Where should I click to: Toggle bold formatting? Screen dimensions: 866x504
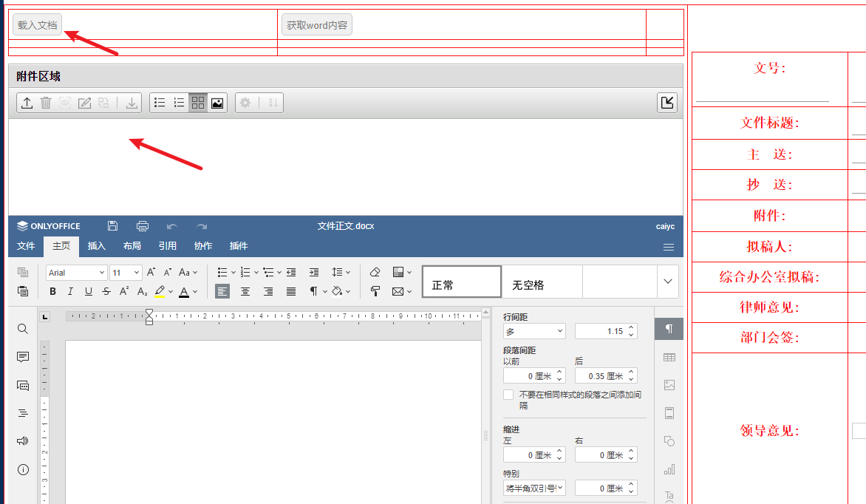[x=52, y=291]
